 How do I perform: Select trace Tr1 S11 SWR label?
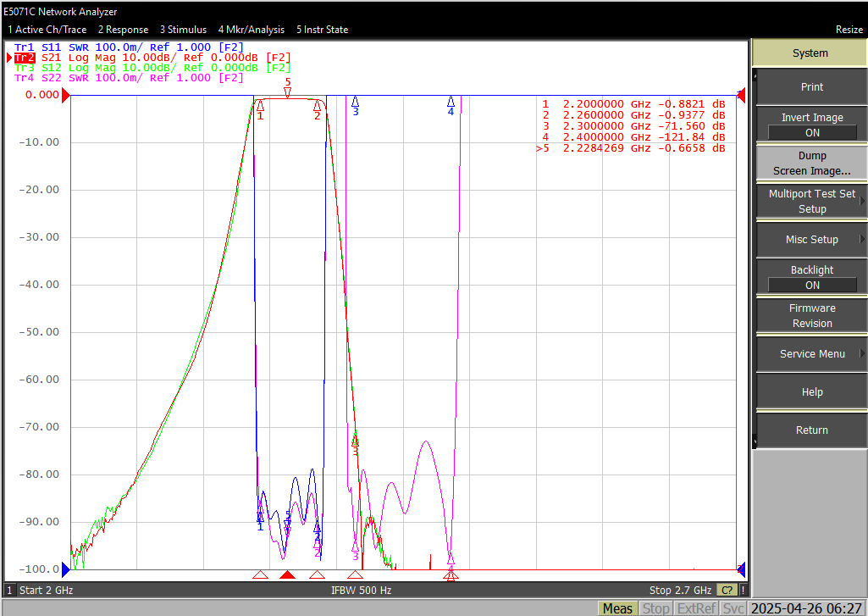tap(129, 47)
